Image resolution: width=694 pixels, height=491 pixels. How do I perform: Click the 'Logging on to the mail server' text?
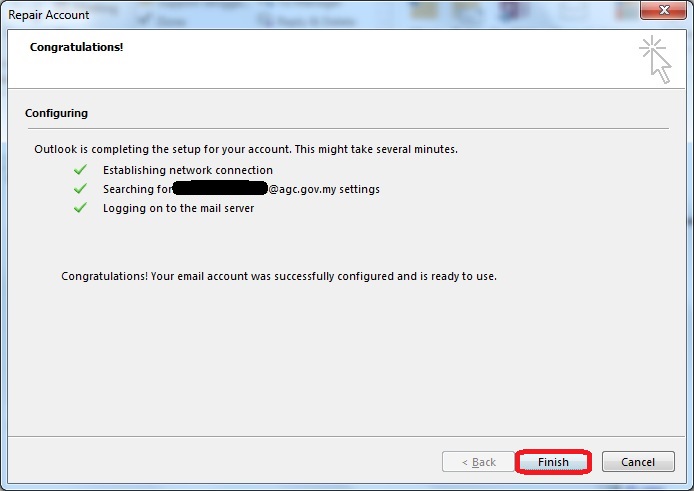tap(178, 208)
